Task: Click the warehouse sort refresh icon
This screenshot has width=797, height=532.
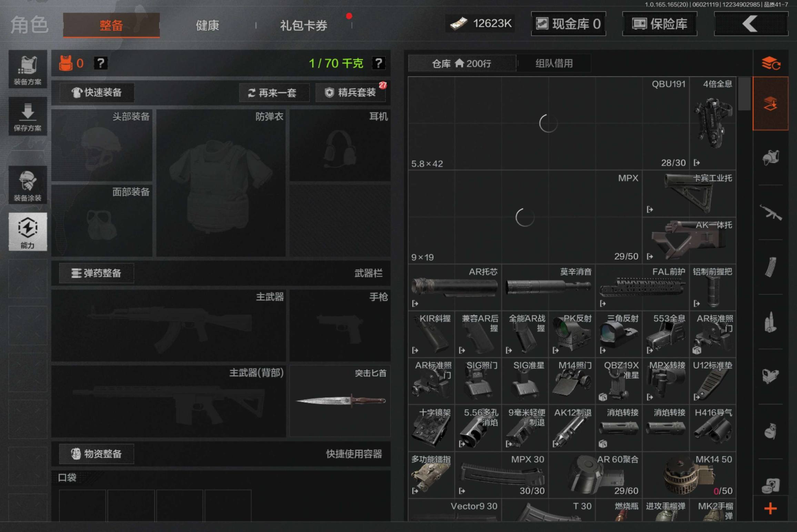Action: point(770,63)
